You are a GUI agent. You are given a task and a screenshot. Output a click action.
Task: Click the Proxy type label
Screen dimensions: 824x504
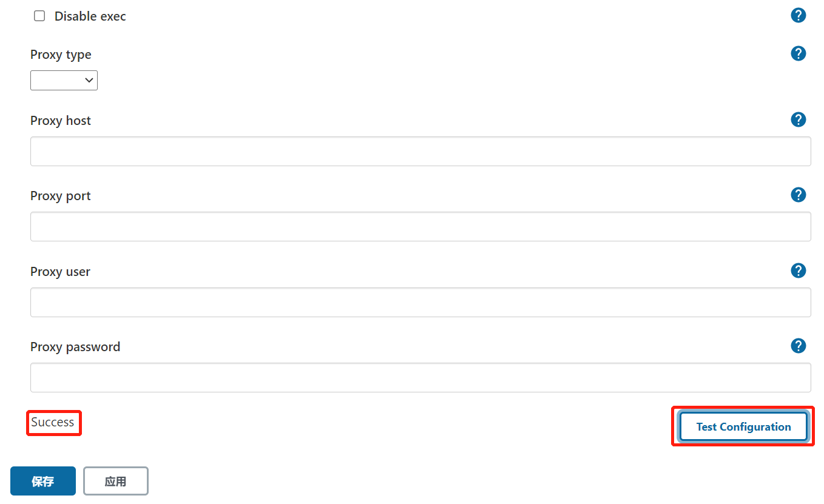[61, 55]
